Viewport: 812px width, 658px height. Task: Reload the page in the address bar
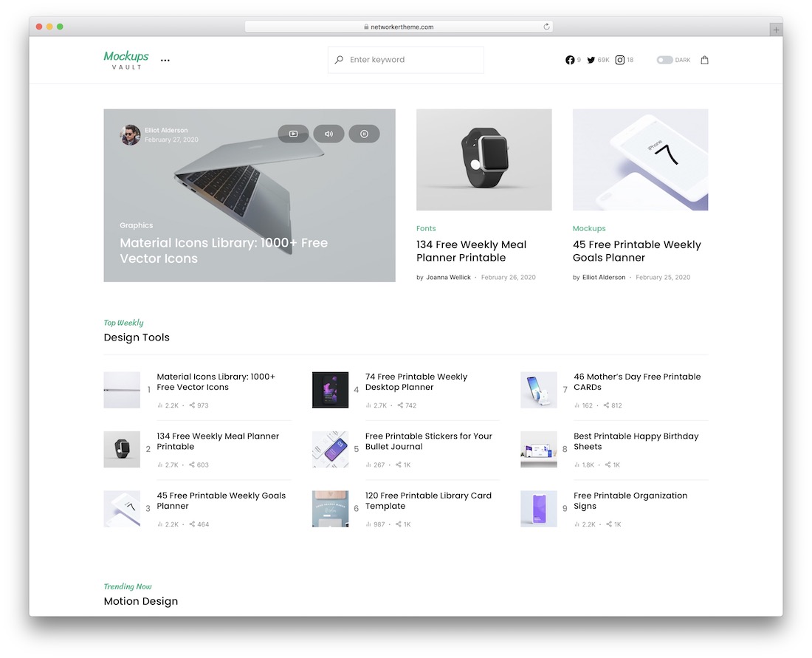(x=546, y=27)
